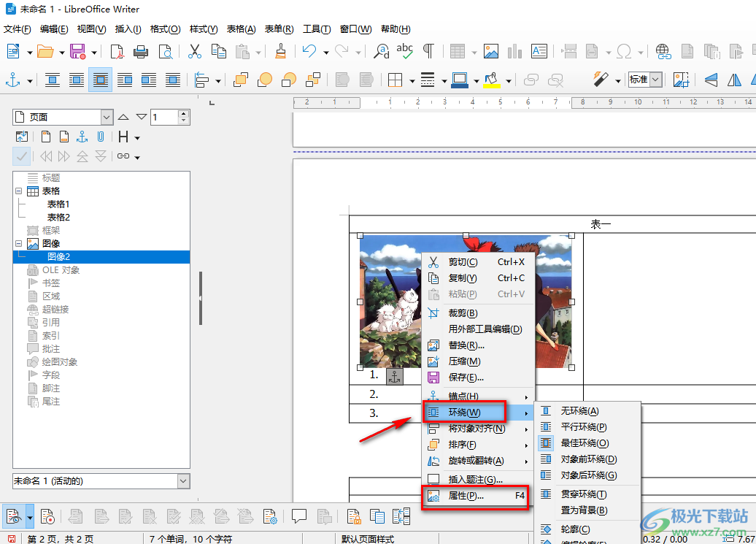Click 表格1 in the navigator tree
This screenshot has height=544, width=756.
[x=58, y=204]
